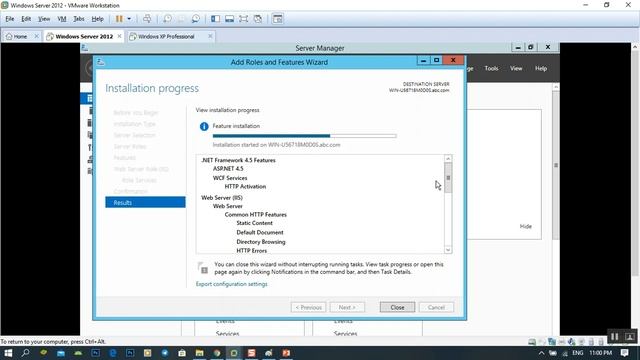Close the Home tab

click(36, 36)
